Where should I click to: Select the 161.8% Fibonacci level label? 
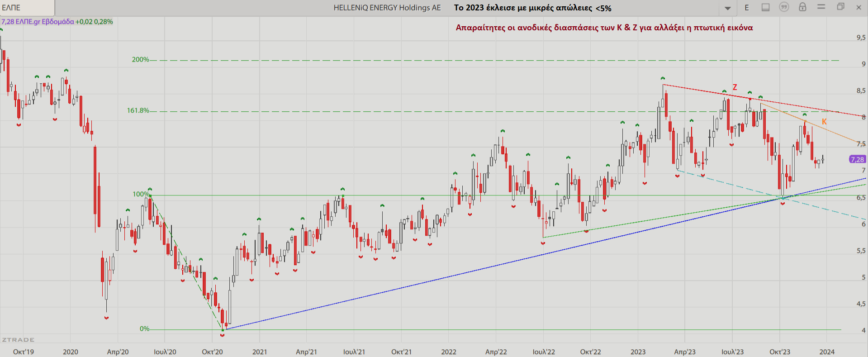[138, 110]
